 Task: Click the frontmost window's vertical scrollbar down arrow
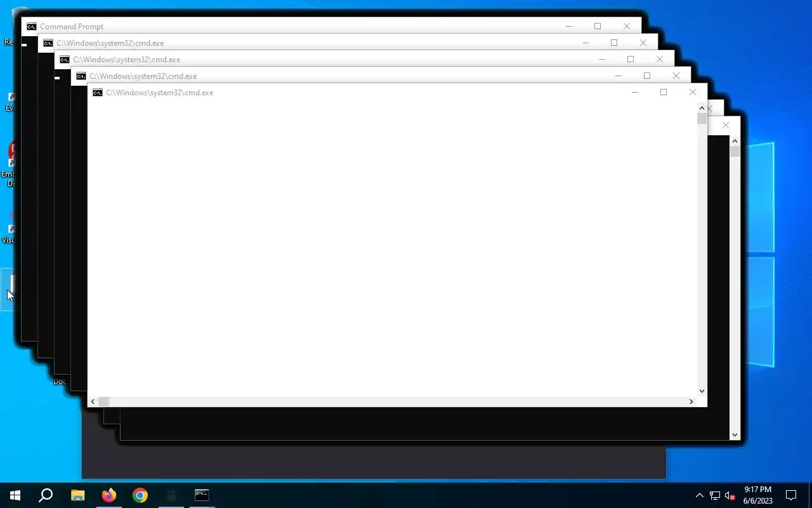[x=702, y=391]
